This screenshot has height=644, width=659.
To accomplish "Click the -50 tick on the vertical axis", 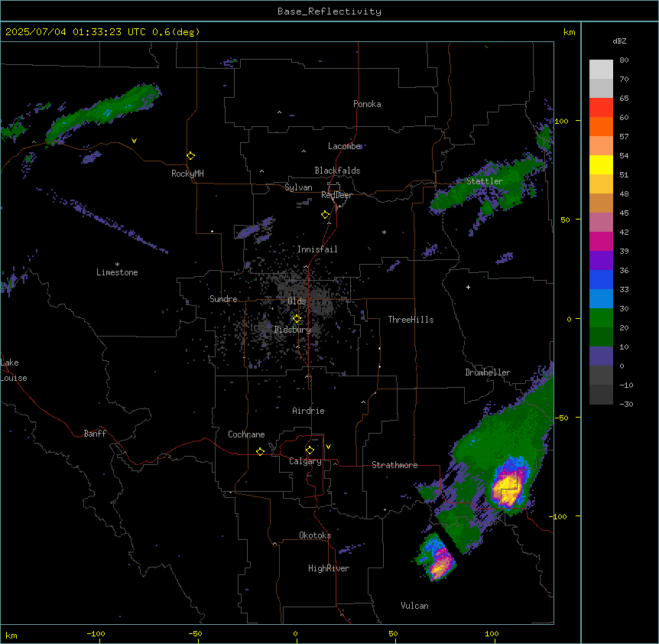I will [561, 418].
